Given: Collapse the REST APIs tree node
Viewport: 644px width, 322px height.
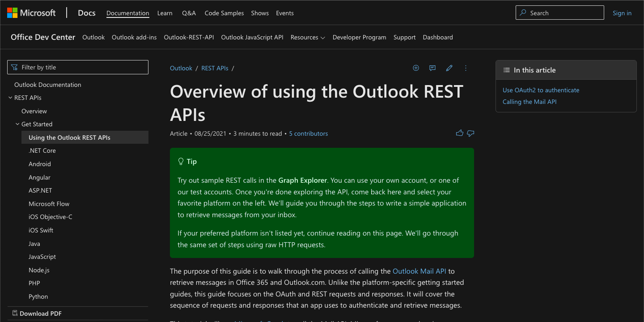Looking at the screenshot, I should tap(10, 98).
